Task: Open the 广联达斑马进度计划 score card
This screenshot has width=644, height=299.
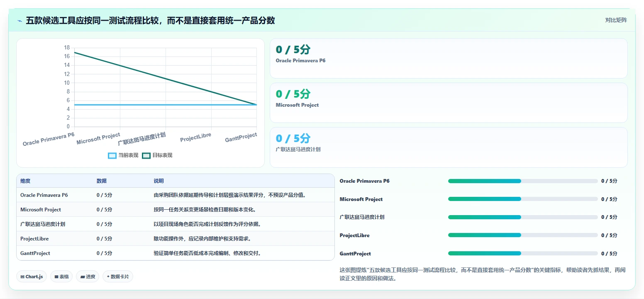Action: (449, 147)
